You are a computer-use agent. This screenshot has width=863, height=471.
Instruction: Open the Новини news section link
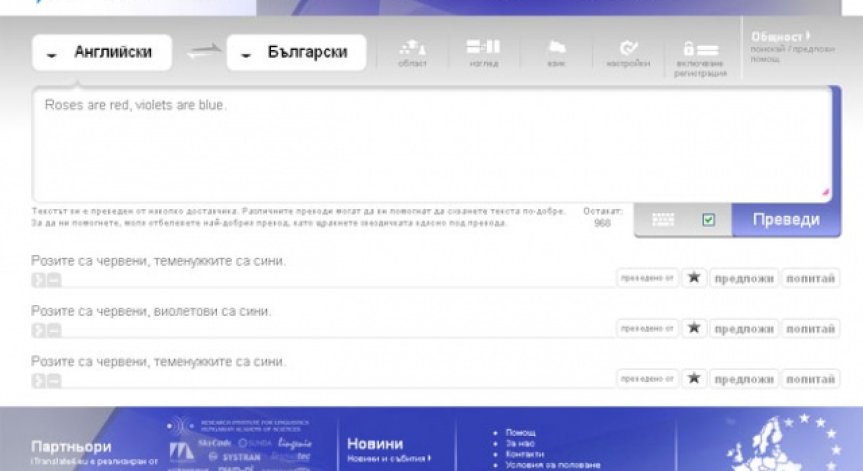(x=375, y=443)
